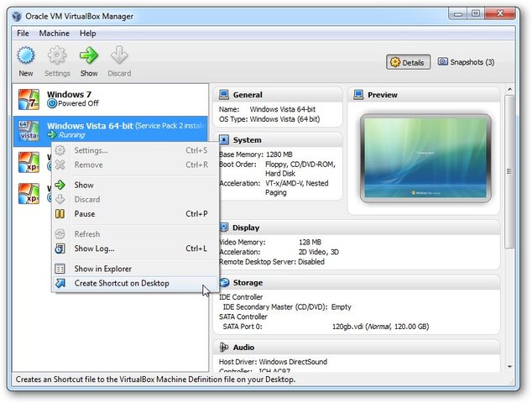This screenshot has width=532, height=403.
Task: Click the 'Video Memory: 128 MB' text
Action: click(x=270, y=242)
